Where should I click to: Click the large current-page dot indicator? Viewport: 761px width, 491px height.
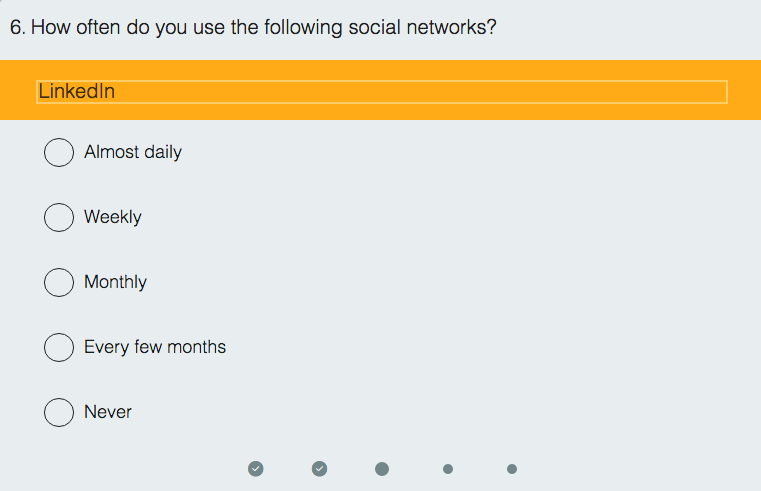coord(382,468)
